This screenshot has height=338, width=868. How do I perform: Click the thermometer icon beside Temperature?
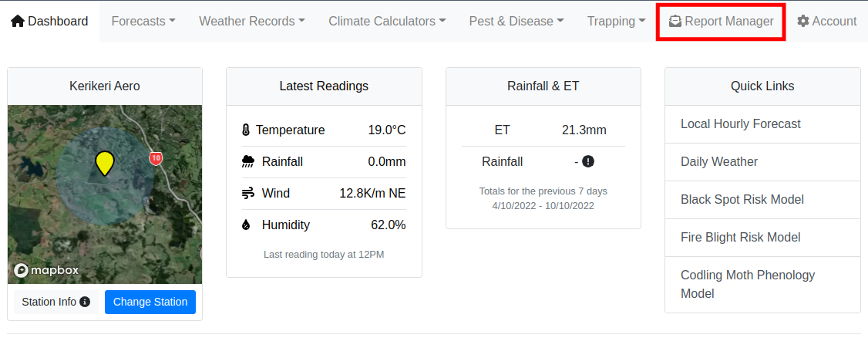pyautogui.click(x=247, y=130)
